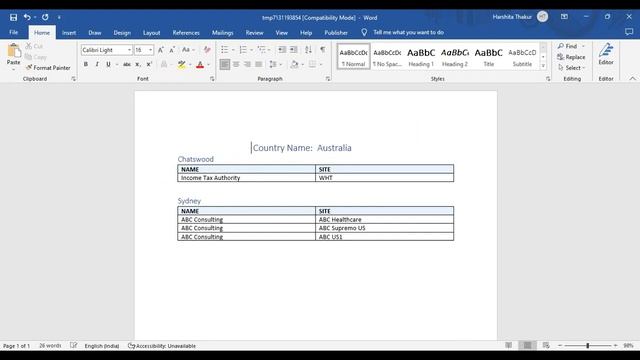Open the bullets list dropdown
Viewport: 640px width, 360px height.
[x=233, y=50]
